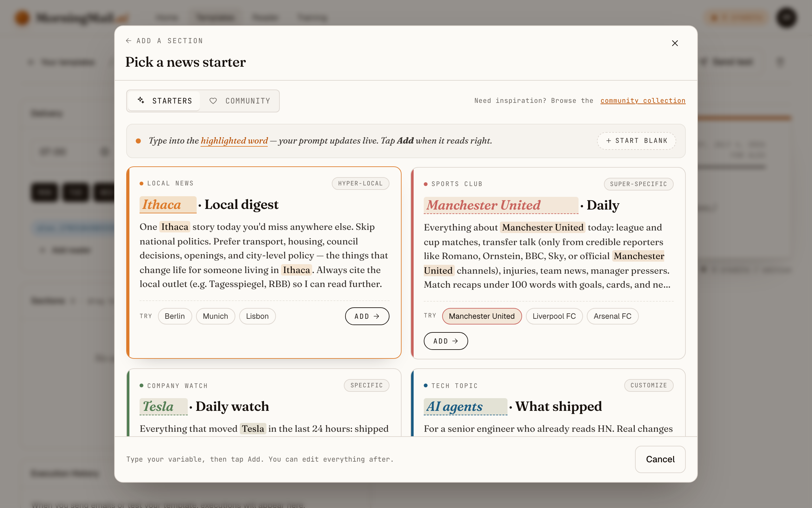Click the HYPER-LOCAL badge
812x508 pixels.
pos(360,184)
